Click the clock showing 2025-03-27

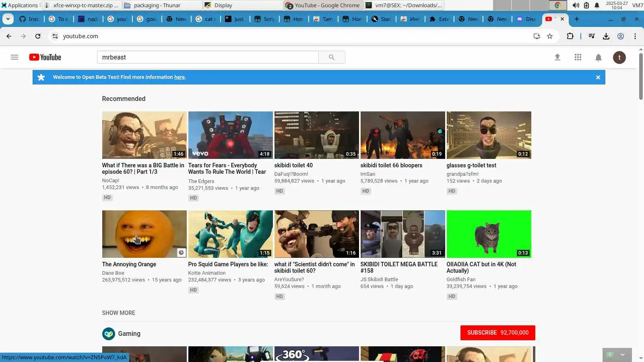click(x=617, y=5)
